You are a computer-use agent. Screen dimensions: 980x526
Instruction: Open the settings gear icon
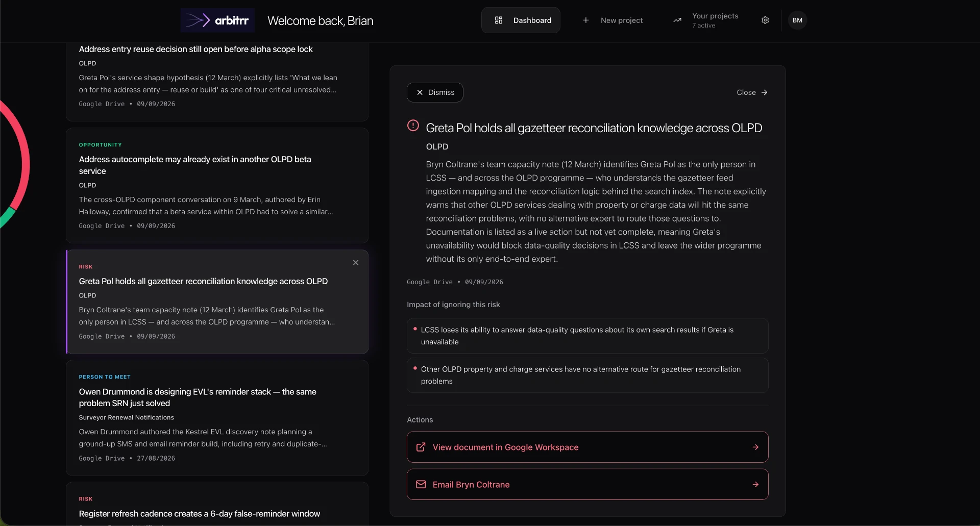click(765, 20)
